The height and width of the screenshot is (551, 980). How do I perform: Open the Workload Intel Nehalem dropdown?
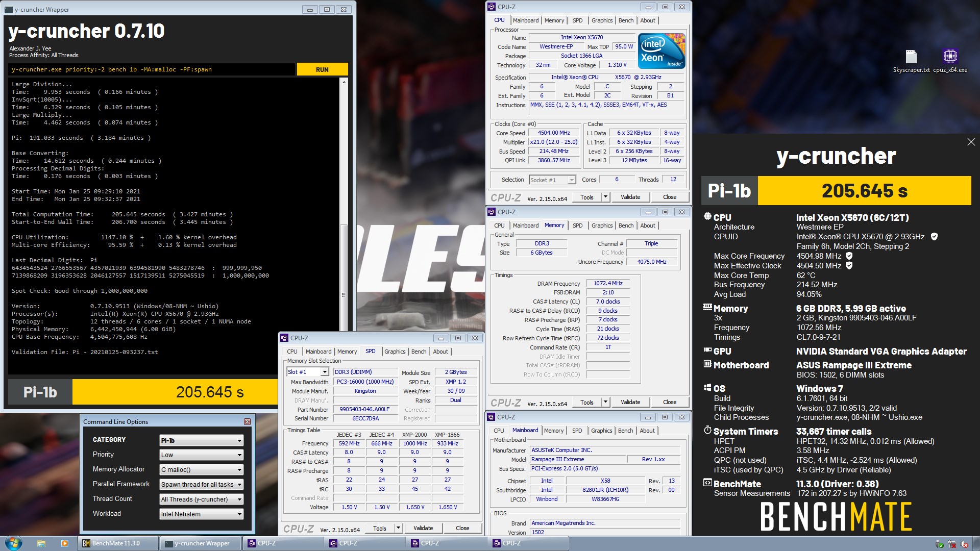[x=202, y=514]
